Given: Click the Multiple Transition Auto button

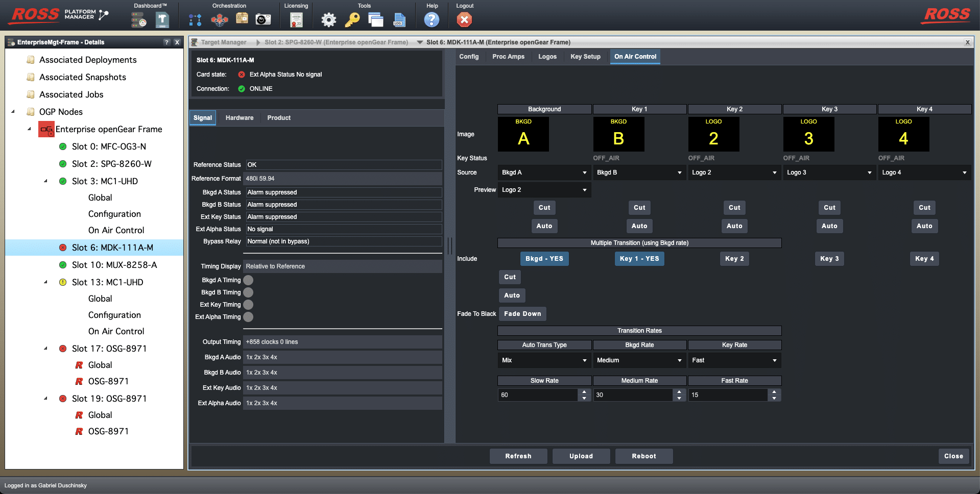Looking at the screenshot, I should click(512, 295).
